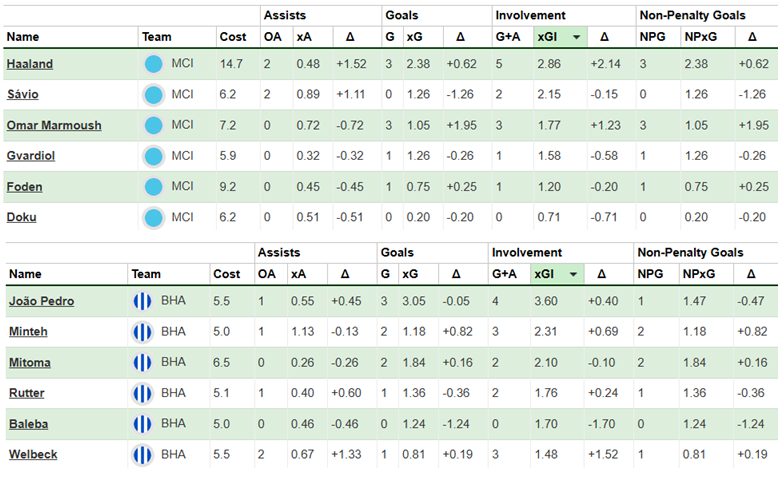Click the Brighton badge in Welbeck's row
The width and height of the screenshot is (782, 477).
click(141, 454)
